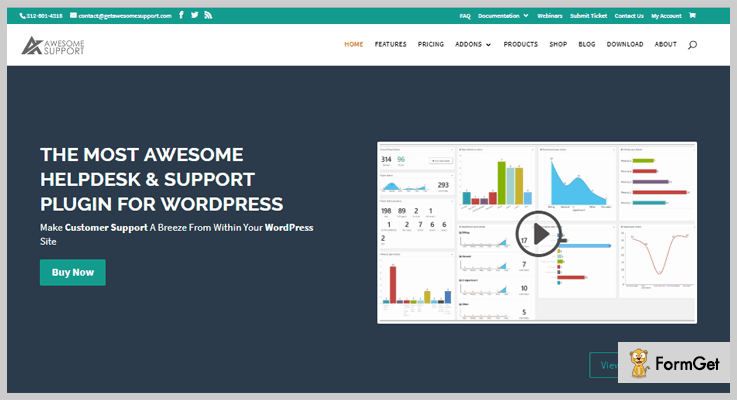The height and width of the screenshot is (400, 737).
Task: Click the Awesome Support logo
Action: pos(53,46)
